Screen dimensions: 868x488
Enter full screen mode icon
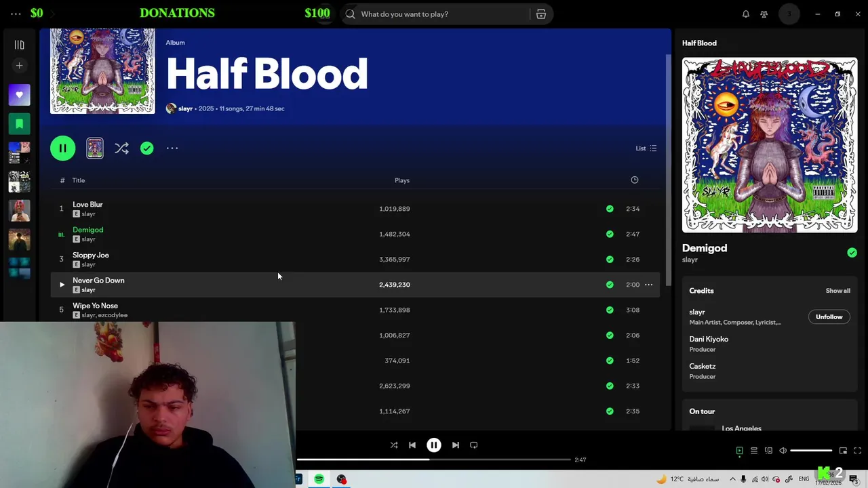(x=857, y=451)
